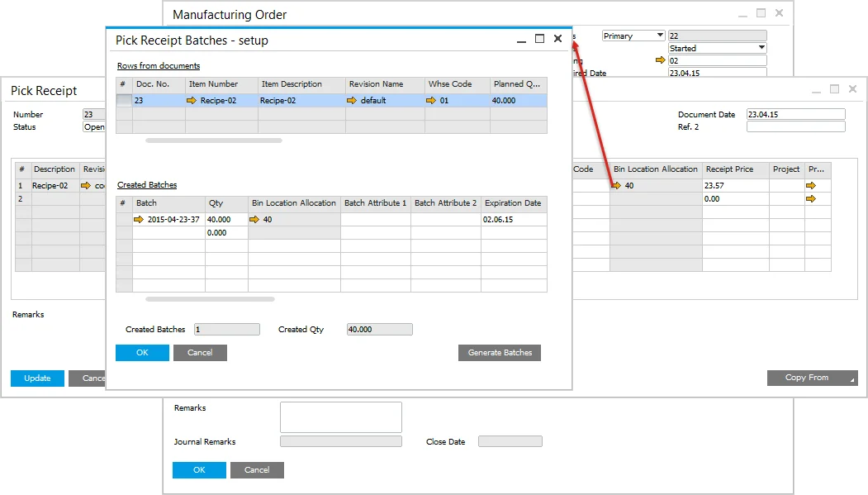Click the Manufacturing Order Remarks text box
Viewport: 868px width, 495px height.
(x=340, y=417)
